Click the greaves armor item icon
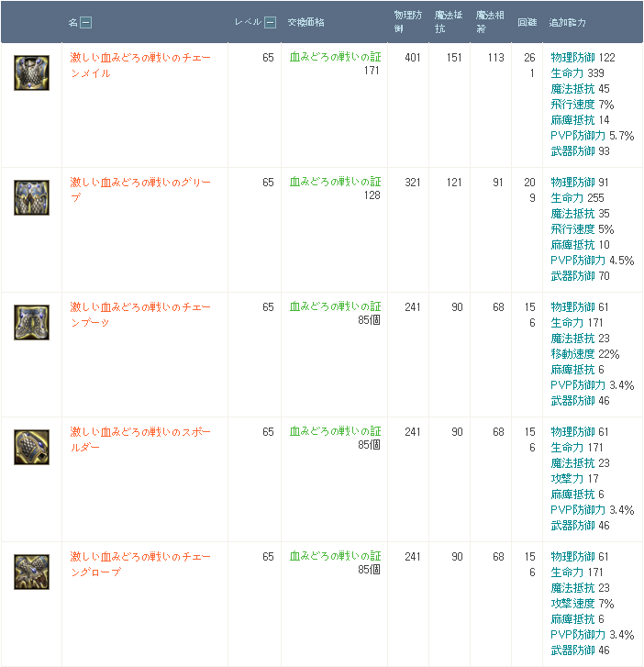644x667 pixels. [x=31, y=197]
